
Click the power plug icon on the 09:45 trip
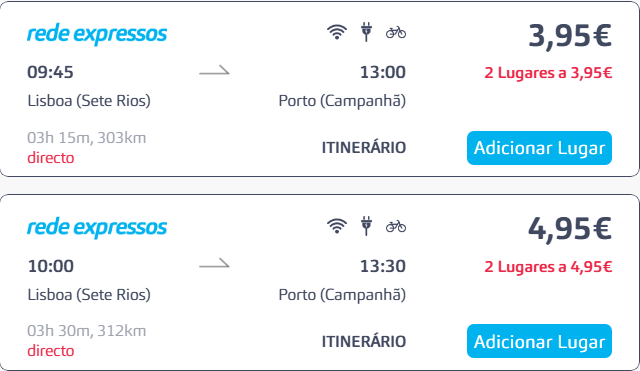pos(366,32)
